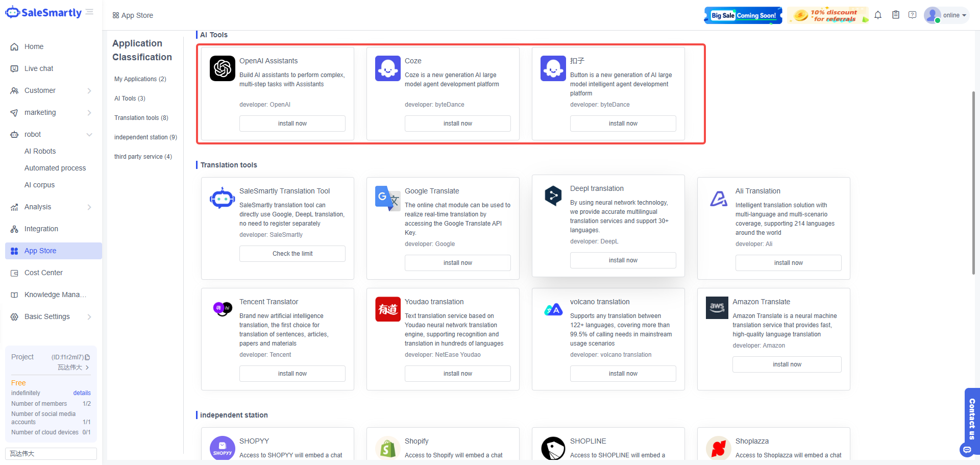The height and width of the screenshot is (465, 980).
Task: Click the Home icon in the sidebar
Action: (x=14, y=47)
